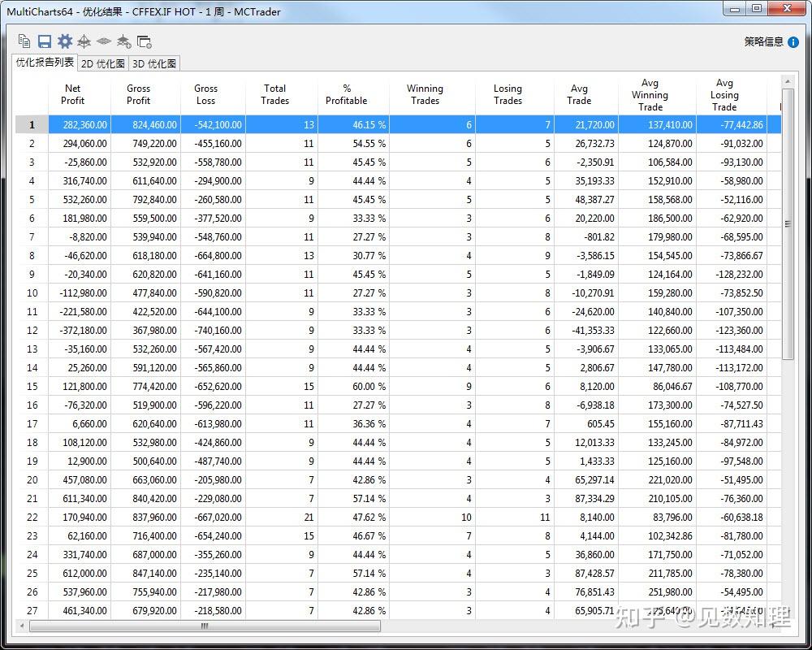Viewport: 812px width, 650px height.
Task: Click the Avg Winning Trade column header
Action: 650,95
